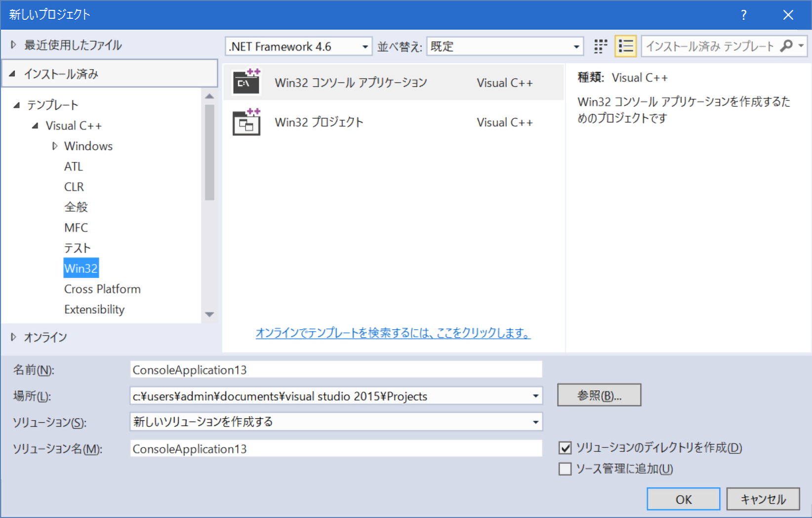Viewport: 812px width, 518px height.
Task: Select the Win32 Project template icon
Action: (x=246, y=122)
